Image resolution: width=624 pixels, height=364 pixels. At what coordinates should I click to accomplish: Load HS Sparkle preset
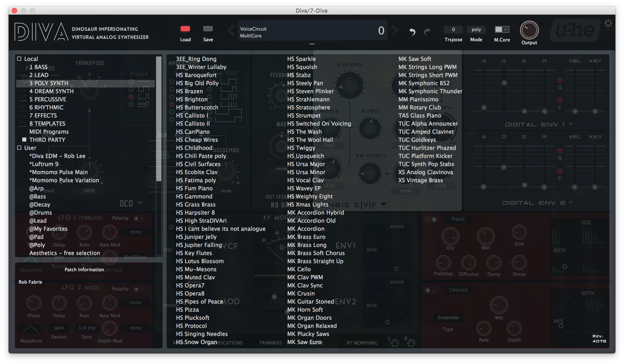[301, 59]
